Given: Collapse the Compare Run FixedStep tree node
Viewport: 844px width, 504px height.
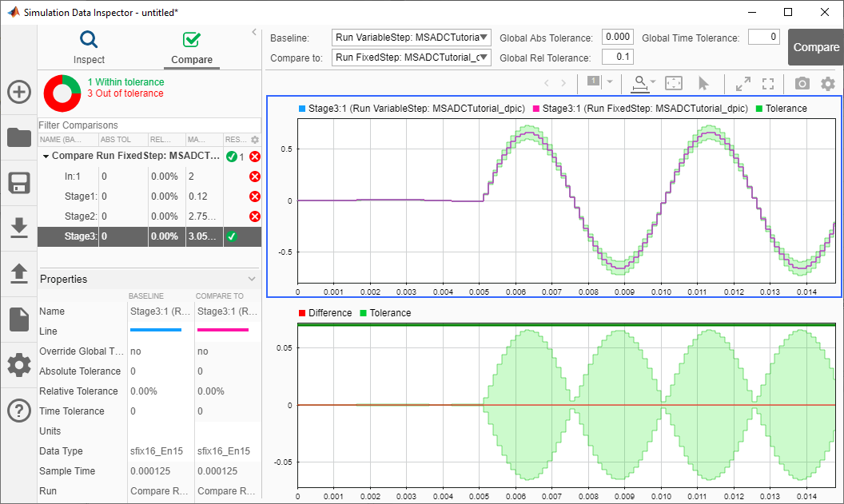Looking at the screenshot, I should point(46,157).
